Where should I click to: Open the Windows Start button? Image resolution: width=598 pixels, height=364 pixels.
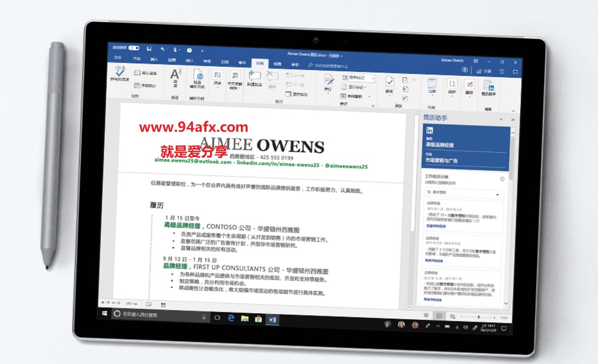[x=105, y=313]
